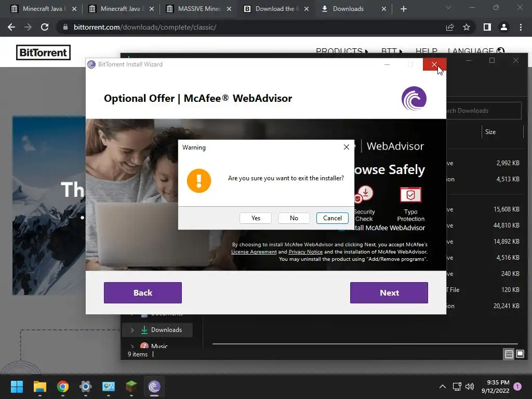Select Downloads folder in Explorer sidebar
Screen dimensions: 532x399
point(166,330)
